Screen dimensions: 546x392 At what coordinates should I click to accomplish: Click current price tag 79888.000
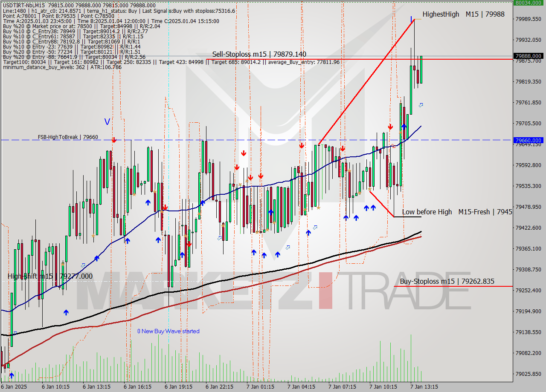(529, 56)
